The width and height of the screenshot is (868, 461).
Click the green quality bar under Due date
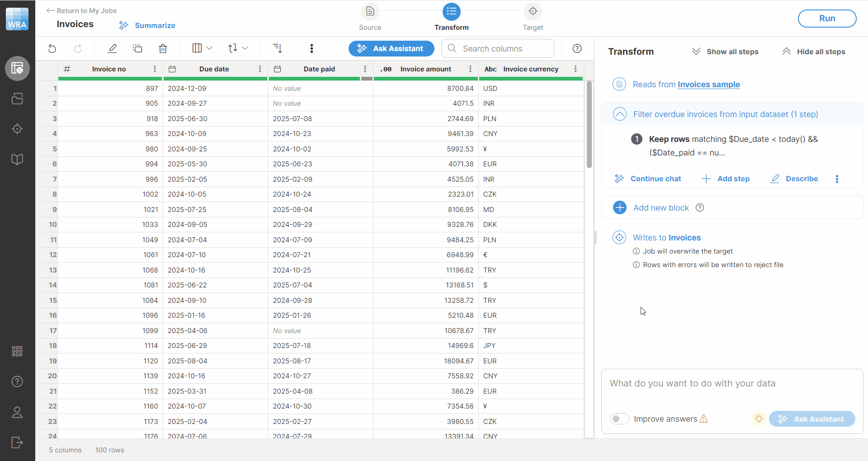pyautogui.click(x=215, y=78)
